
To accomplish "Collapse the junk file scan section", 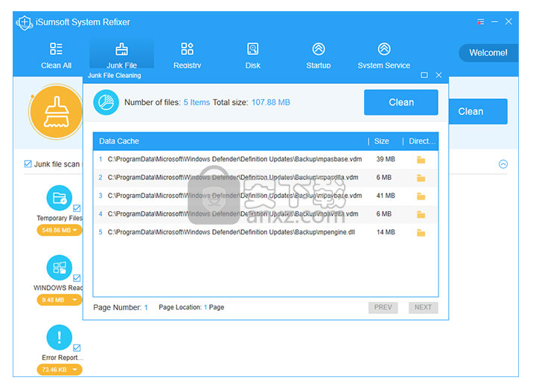I will coord(502,164).
